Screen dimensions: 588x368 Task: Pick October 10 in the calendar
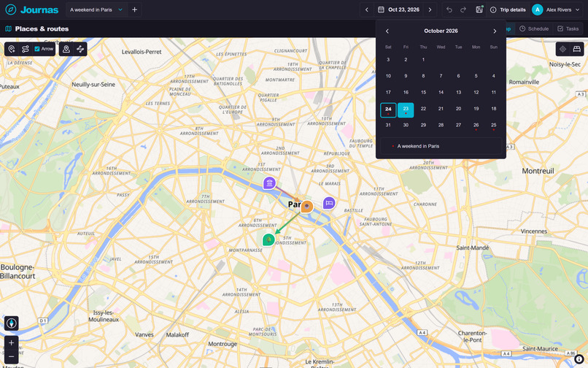click(388, 77)
